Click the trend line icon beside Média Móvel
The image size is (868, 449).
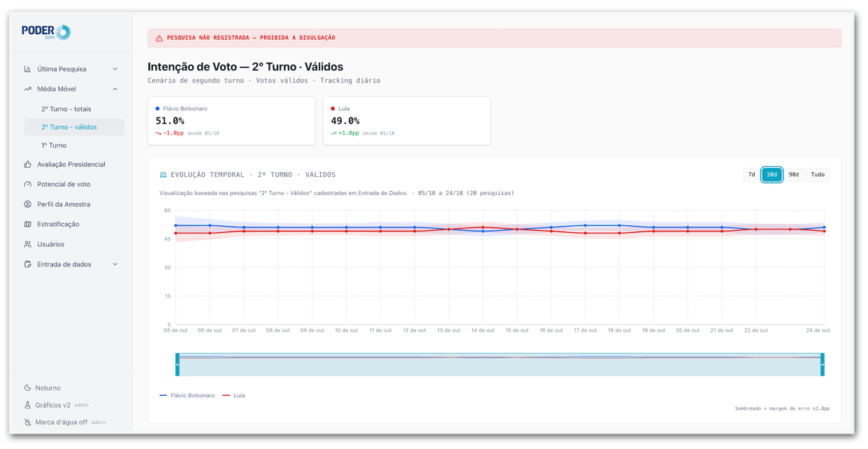[x=28, y=89]
